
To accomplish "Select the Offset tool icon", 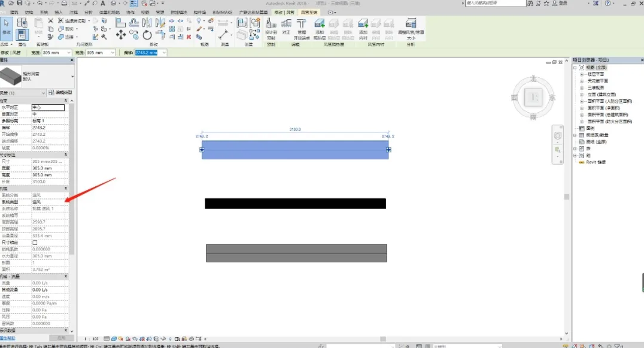I will pyautogui.click(x=134, y=23).
